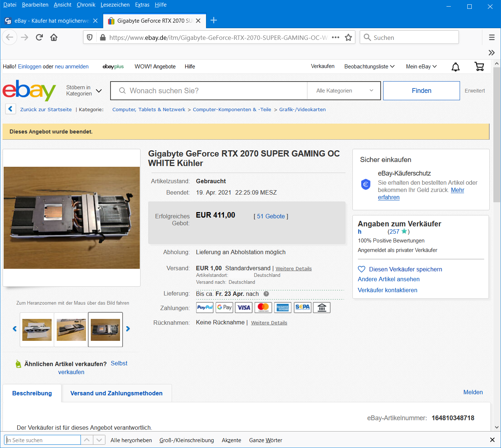501x448 pixels.
Task: Open Grafik-/Videokarten breadcrumb category
Action: (302, 109)
